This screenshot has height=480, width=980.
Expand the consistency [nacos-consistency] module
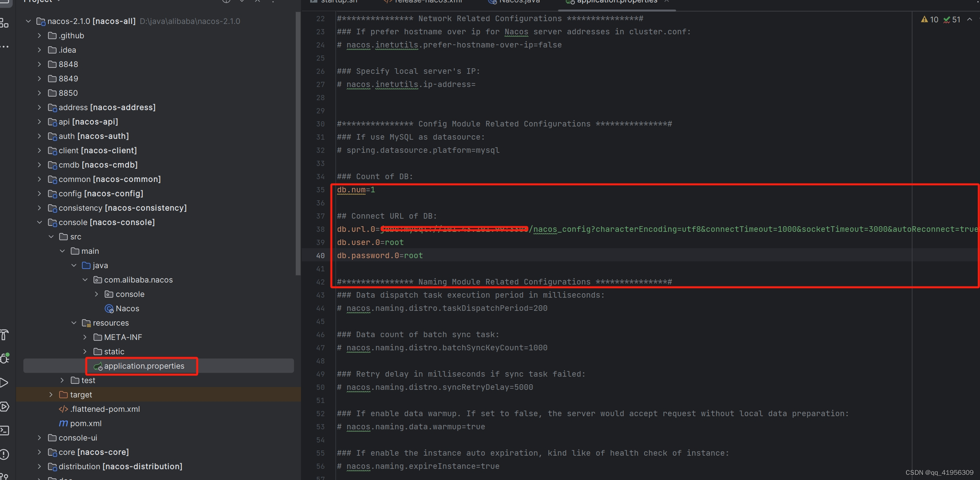(39, 208)
